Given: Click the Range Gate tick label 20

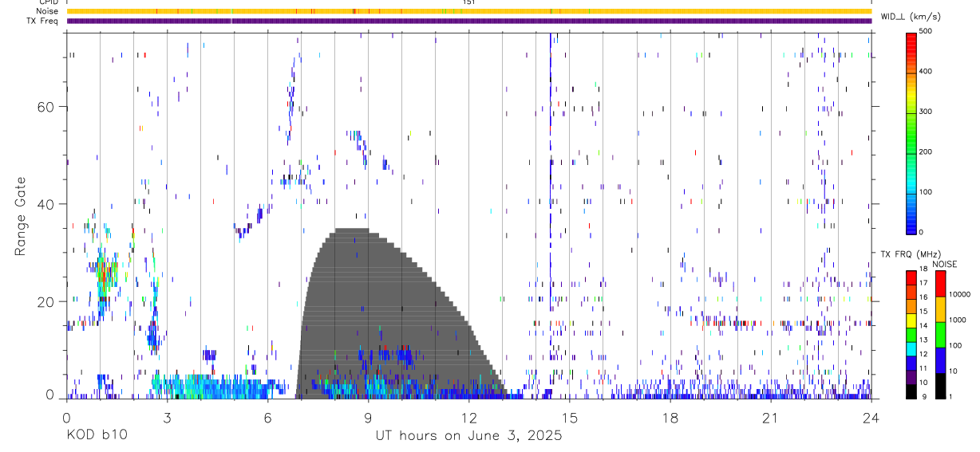Looking at the screenshot, I should pyautogui.click(x=47, y=301).
